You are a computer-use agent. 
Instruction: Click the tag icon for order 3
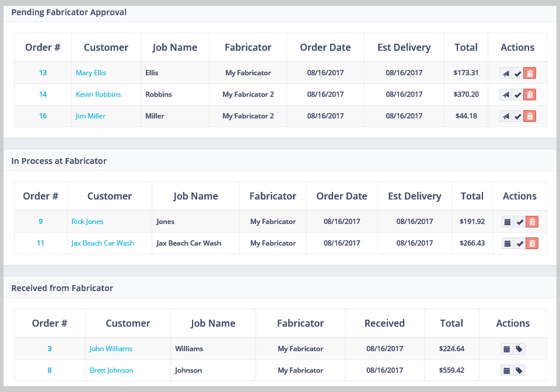[x=519, y=349]
